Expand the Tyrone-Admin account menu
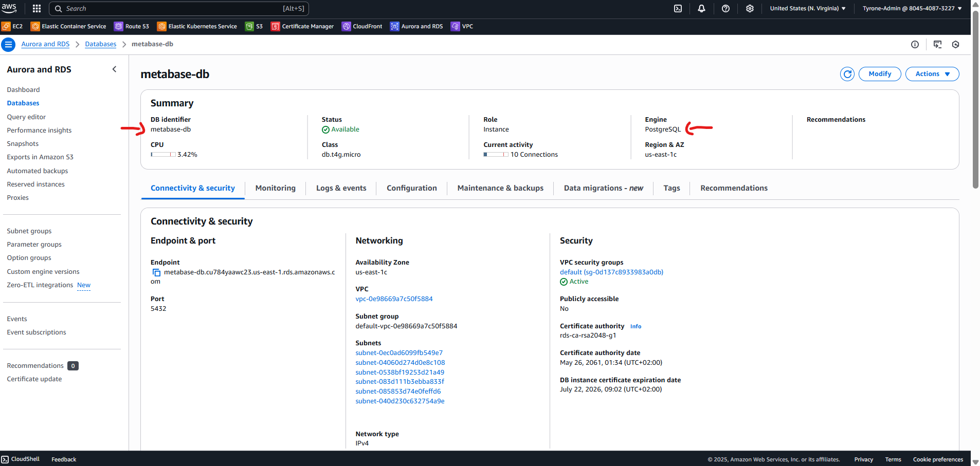Image resolution: width=980 pixels, height=466 pixels. 912,8
